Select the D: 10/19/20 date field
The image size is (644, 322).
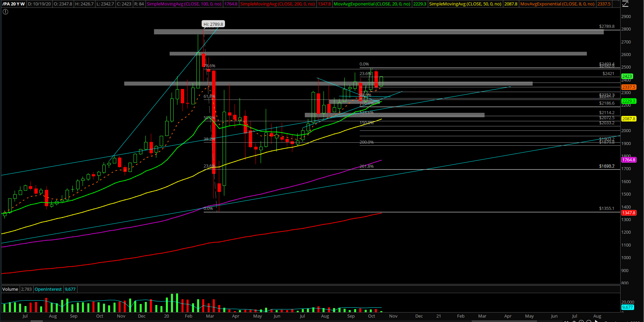[39, 4]
